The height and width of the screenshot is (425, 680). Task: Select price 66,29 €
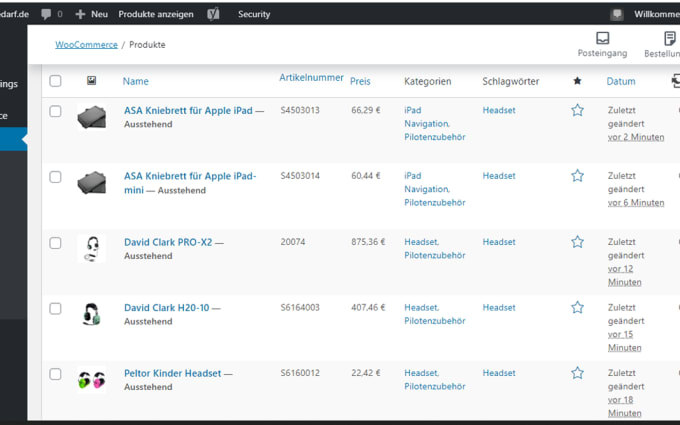point(366,110)
